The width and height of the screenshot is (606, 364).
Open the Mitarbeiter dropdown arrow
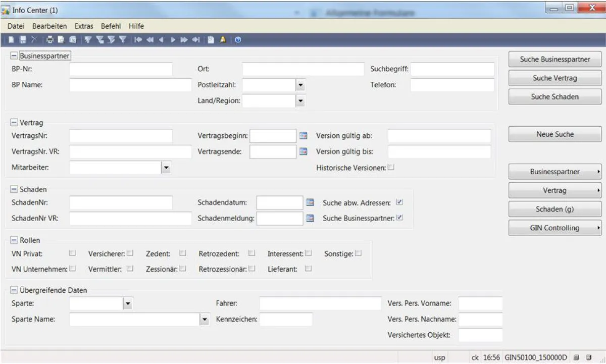click(x=167, y=167)
